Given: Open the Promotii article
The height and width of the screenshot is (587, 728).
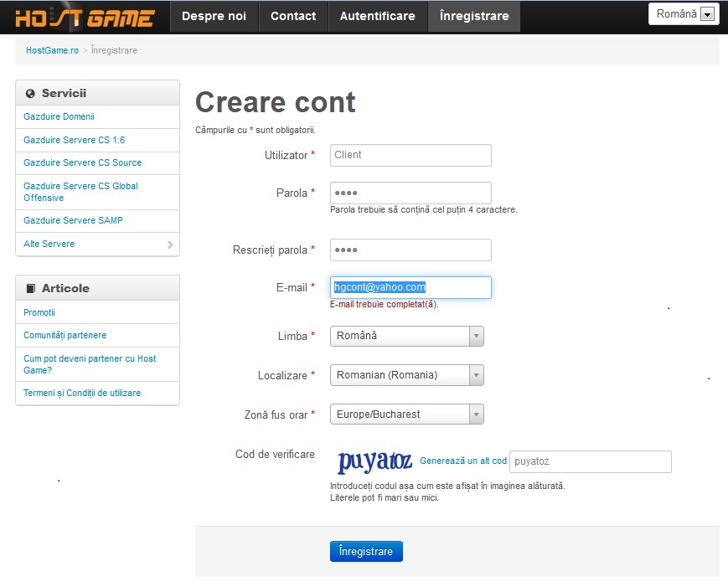Looking at the screenshot, I should click(39, 312).
